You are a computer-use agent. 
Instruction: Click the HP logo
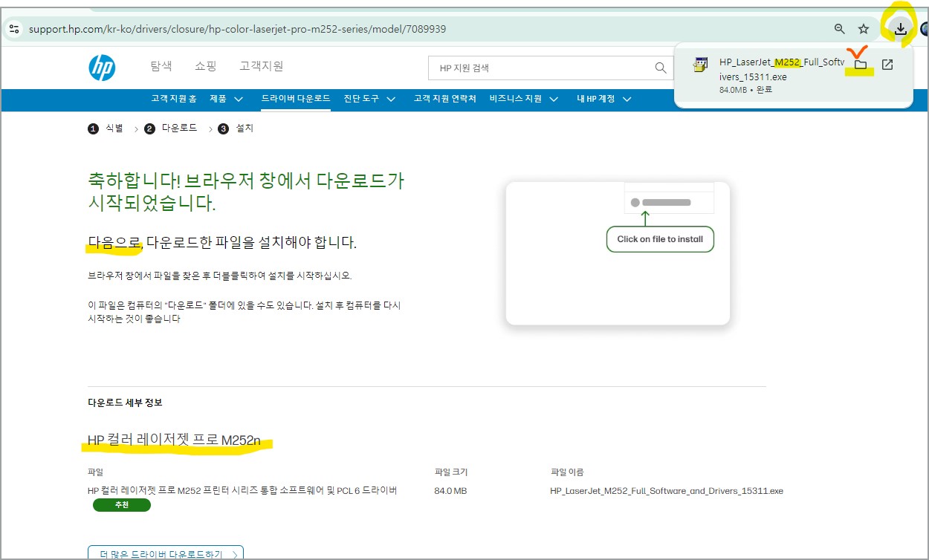click(102, 68)
